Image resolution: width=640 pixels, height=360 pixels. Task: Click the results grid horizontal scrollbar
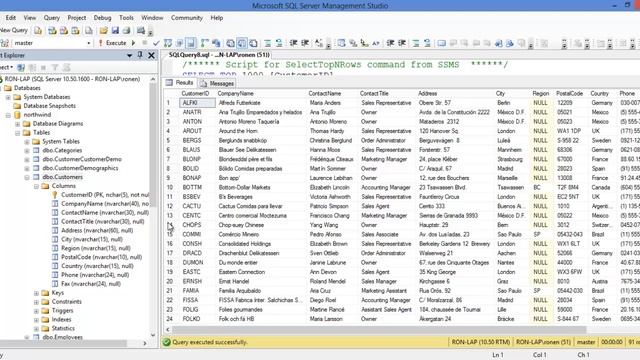tap(379, 329)
